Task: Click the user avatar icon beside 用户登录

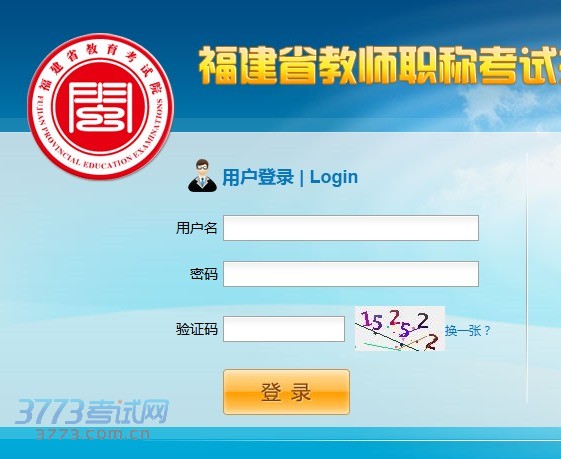Action: pos(203,176)
